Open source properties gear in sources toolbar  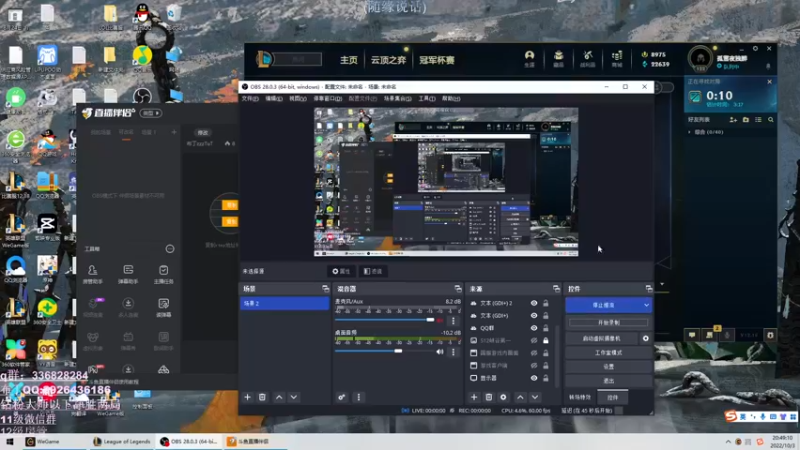point(504,397)
